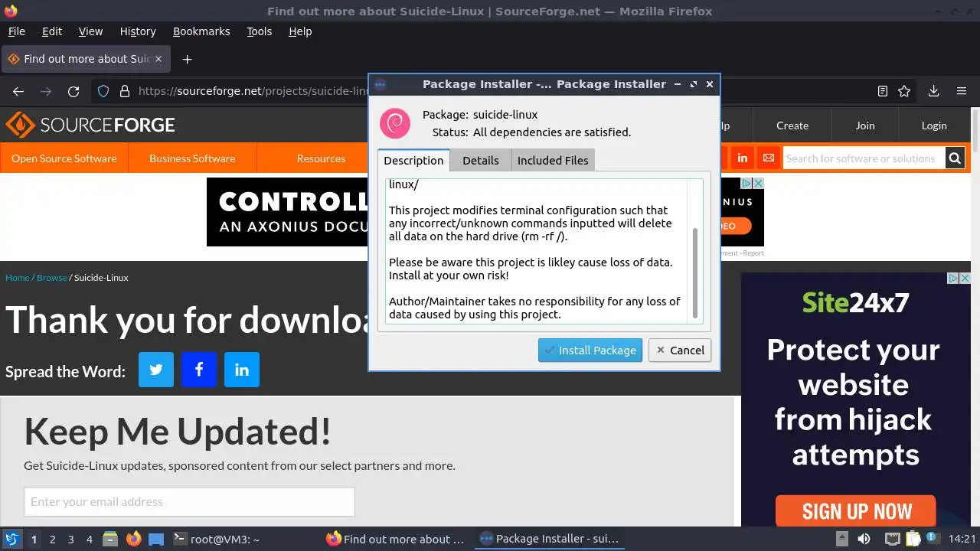Click the site security padlock icon
This screenshot has width=980, height=551.
pyautogui.click(x=125, y=91)
